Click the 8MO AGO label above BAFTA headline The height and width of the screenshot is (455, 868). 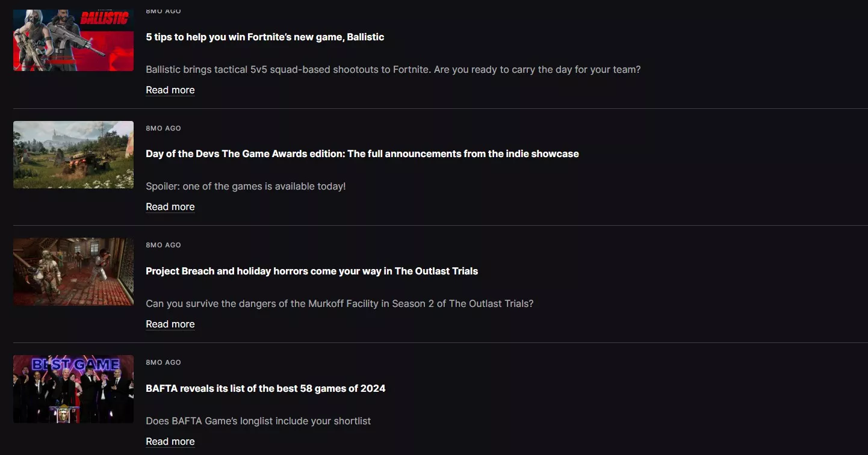[x=163, y=362]
